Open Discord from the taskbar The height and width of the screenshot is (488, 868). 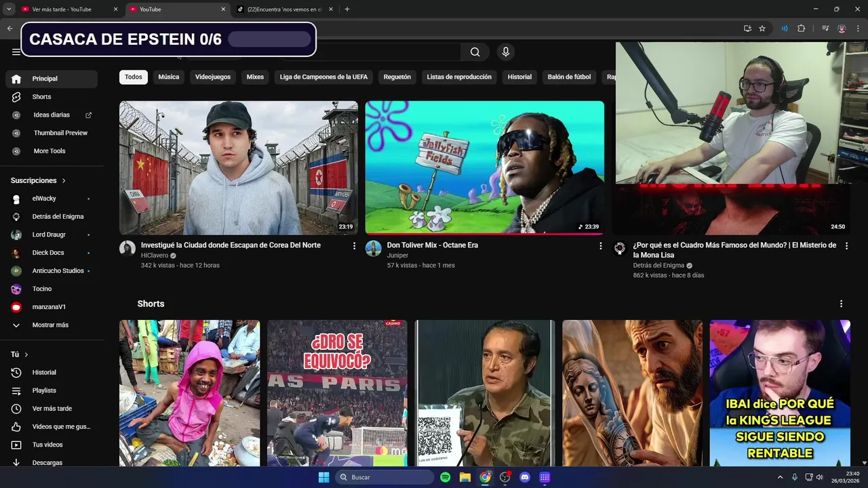pyautogui.click(x=524, y=477)
